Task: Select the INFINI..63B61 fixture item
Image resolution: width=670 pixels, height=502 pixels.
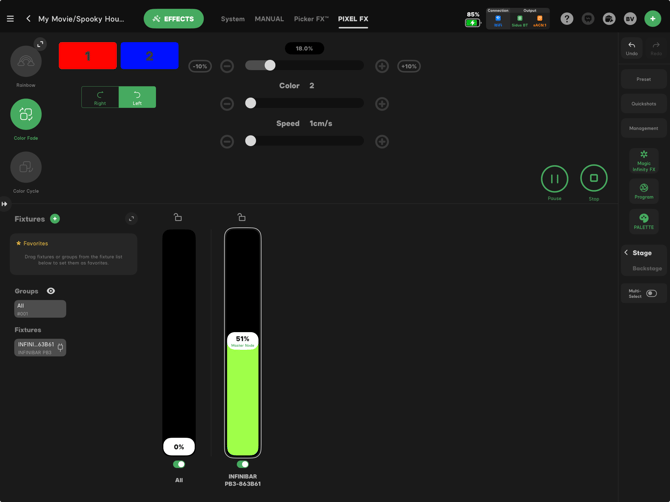Action: click(40, 348)
